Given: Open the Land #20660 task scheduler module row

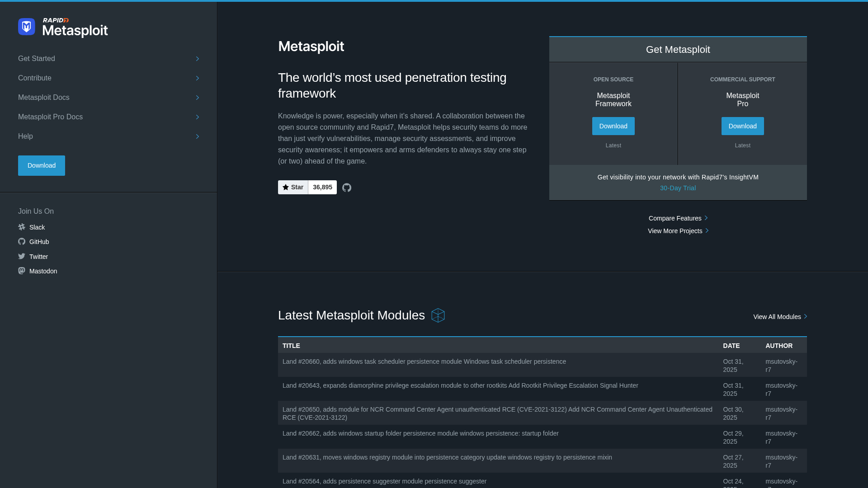Looking at the screenshot, I should coord(424,361).
